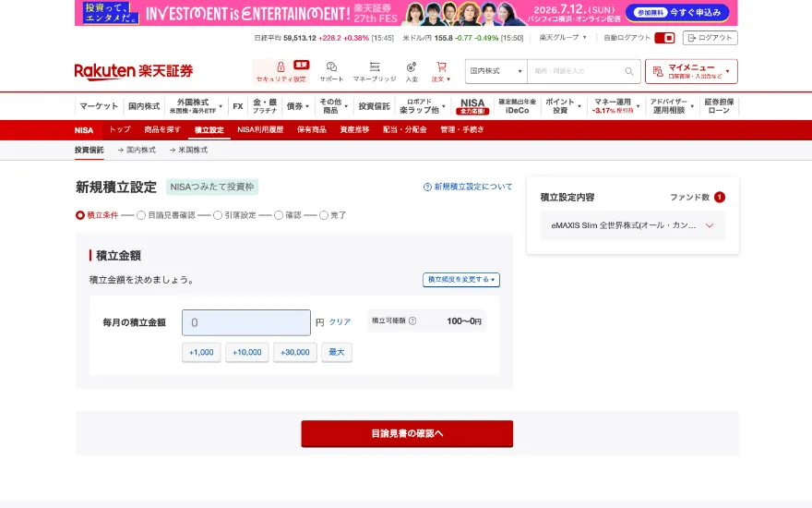Select the 目論見書確認 step radio
812x508 pixels.
coord(141,215)
